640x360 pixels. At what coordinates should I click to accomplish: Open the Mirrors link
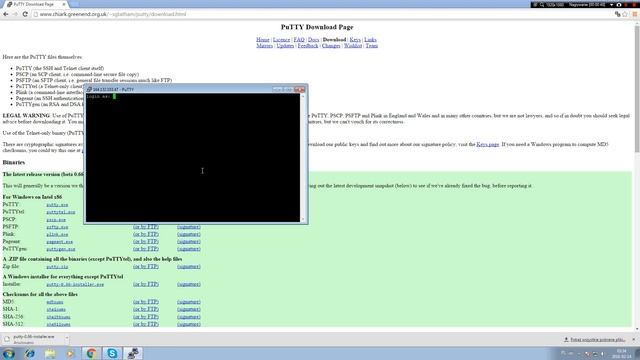pyautogui.click(x=264, y=46)
